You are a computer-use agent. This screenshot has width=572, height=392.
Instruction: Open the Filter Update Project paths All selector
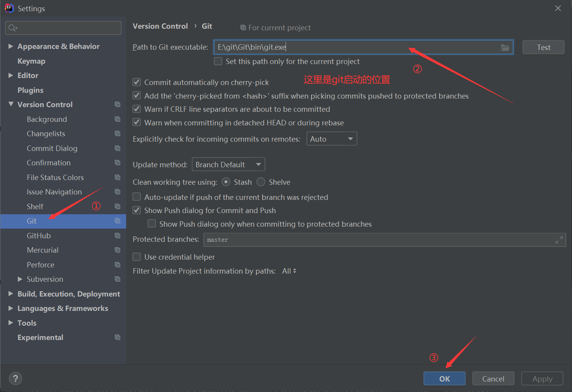[x=289, y=271]
